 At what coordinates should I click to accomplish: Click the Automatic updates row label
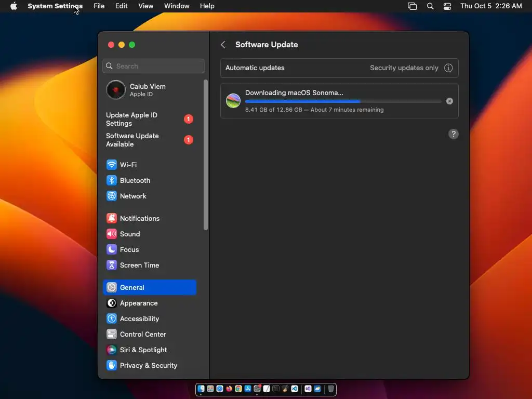(255, 68)
